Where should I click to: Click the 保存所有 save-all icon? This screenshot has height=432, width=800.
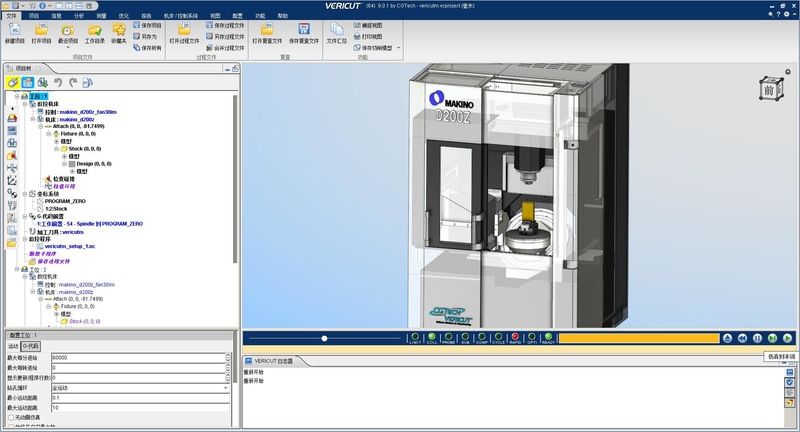(x=136, y=47)
